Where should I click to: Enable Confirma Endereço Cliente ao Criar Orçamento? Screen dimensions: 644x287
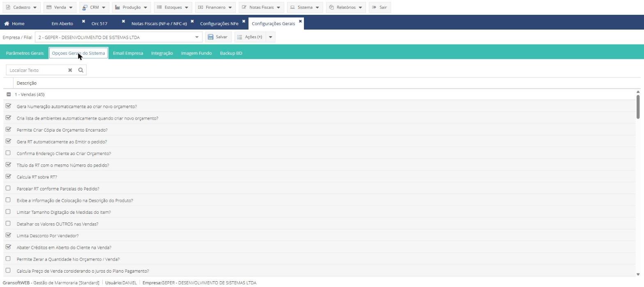(8, 153)
